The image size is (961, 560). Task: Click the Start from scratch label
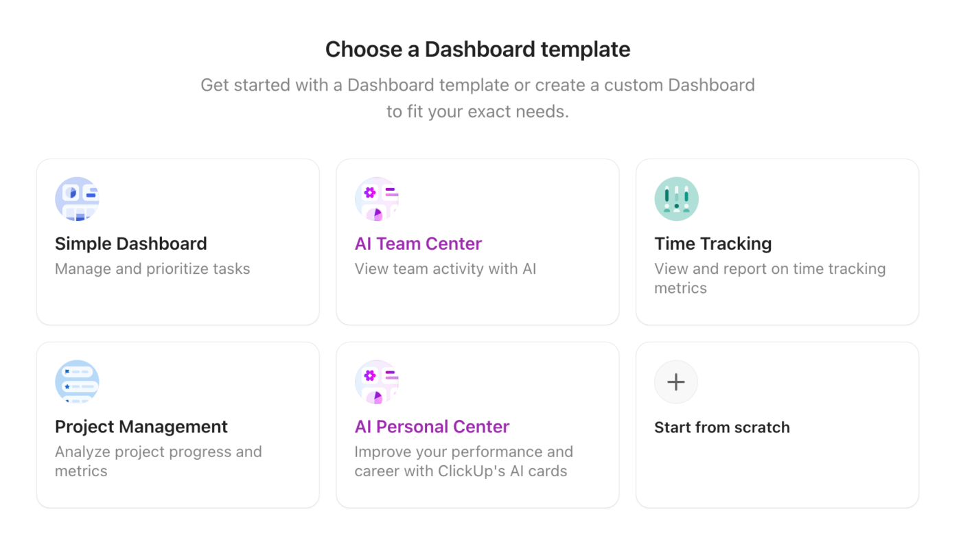coord(721,428)
